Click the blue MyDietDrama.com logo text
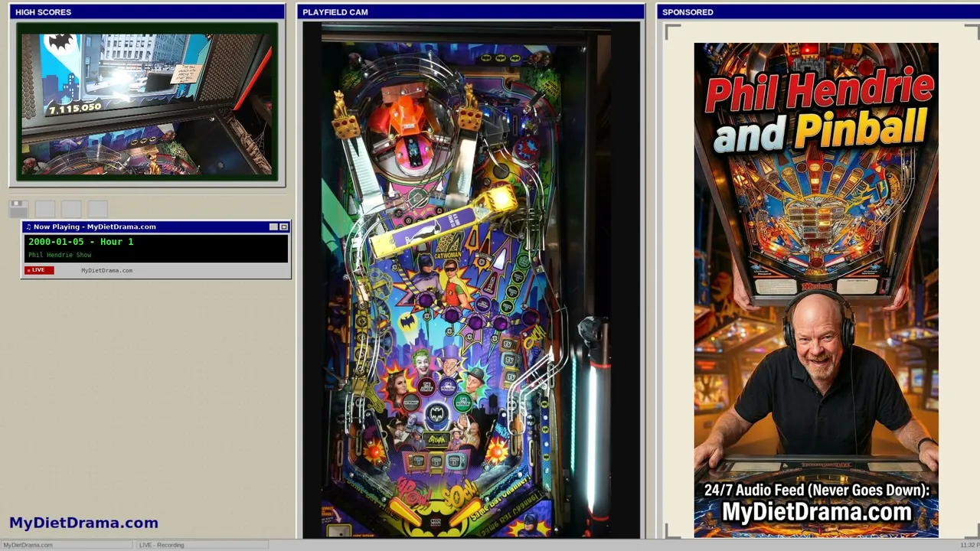Viewport: 980px width, 551px height. tap(83, 523)
